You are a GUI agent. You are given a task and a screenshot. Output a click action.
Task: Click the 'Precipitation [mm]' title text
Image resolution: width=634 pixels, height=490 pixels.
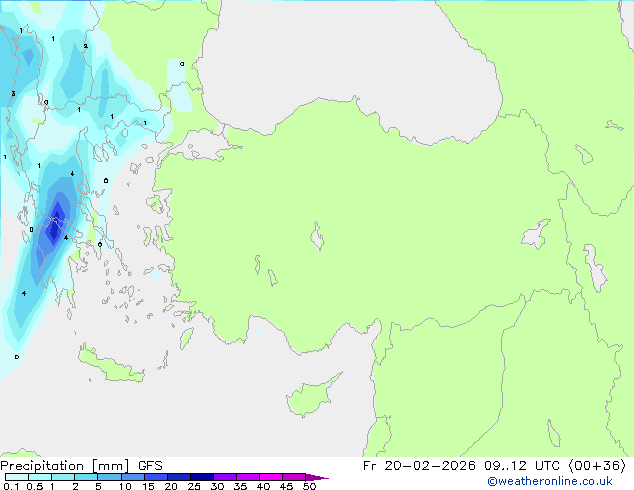(x=65, y=466)
